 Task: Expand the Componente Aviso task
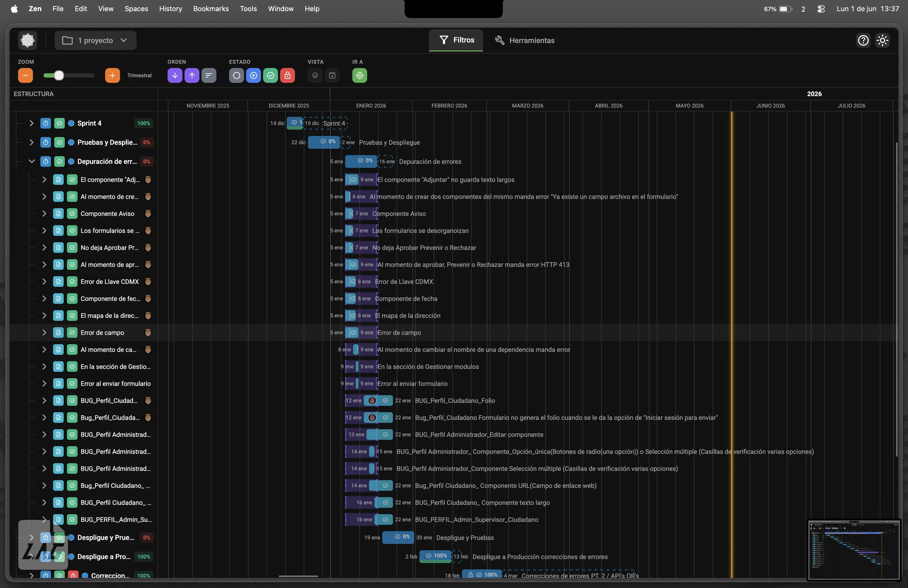[44, 214]
